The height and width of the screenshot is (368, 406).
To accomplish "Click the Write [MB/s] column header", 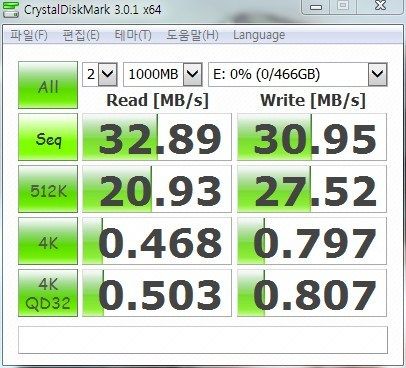I will coord(313,100).
